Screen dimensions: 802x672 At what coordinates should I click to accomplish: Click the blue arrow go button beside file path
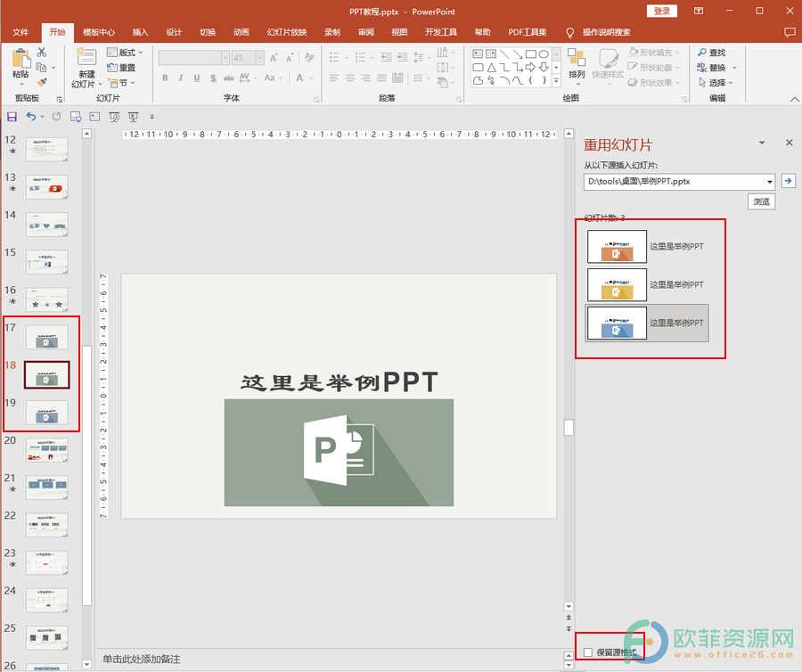coord(789,181)
